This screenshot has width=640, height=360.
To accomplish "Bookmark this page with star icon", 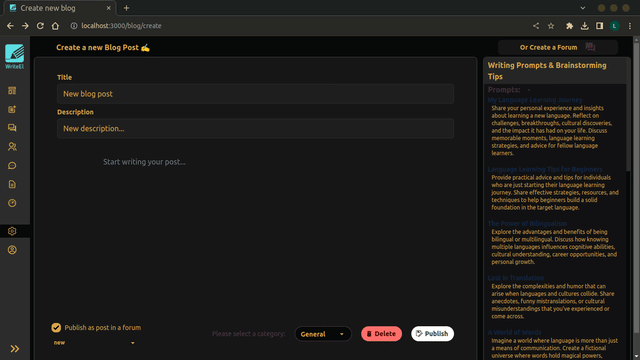I will tap(551, 26).
